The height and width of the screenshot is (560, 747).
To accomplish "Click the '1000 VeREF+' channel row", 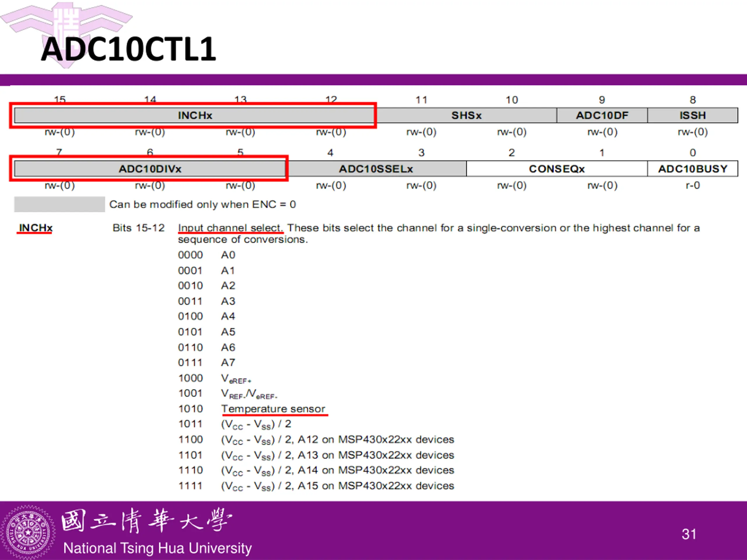I will point(215,378).
